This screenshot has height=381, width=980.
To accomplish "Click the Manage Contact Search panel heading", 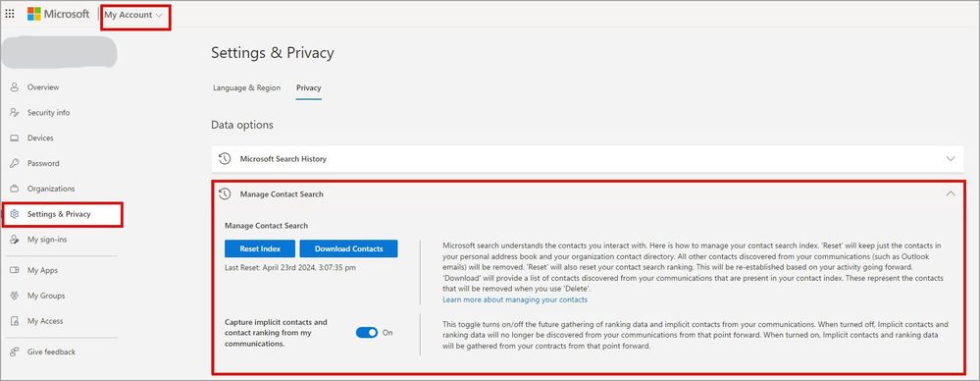I will click(282, 194).
